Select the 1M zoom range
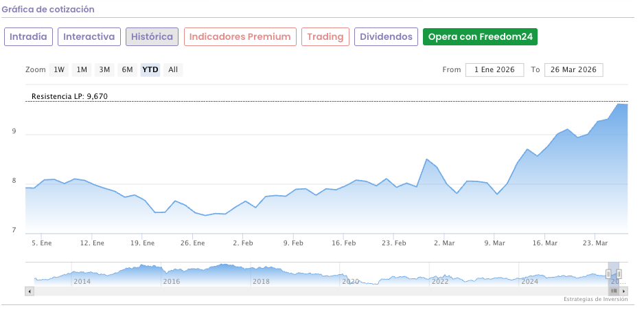The height and width of the screenshot is (312, 644). coord(82,69)
